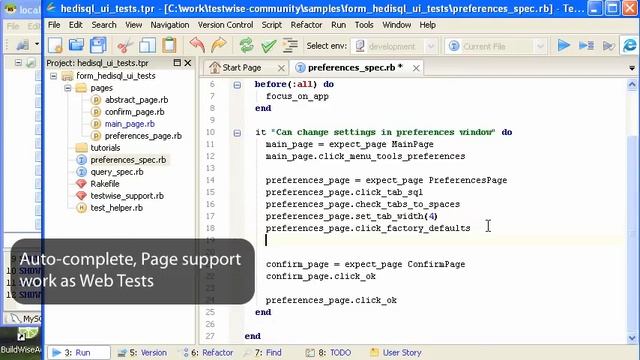Open the File menu
Viewport: 640px width, 360px height.
tap(54, 25)
